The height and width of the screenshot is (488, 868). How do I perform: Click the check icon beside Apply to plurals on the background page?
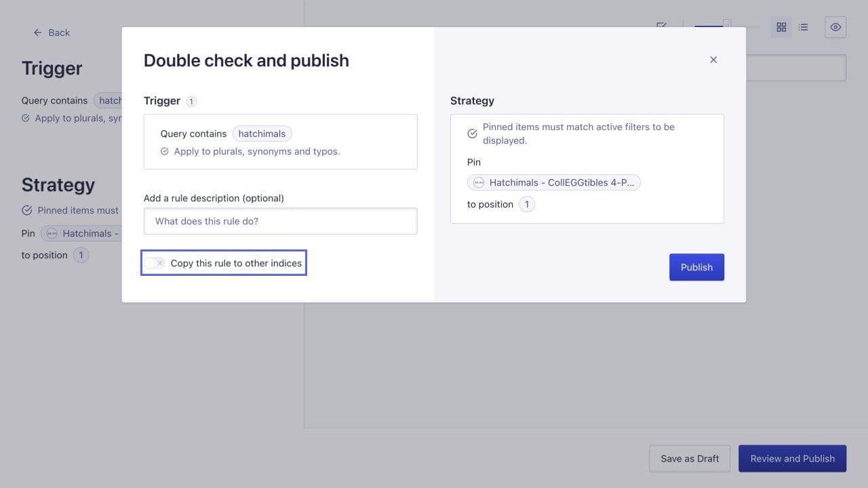(26, 118)
